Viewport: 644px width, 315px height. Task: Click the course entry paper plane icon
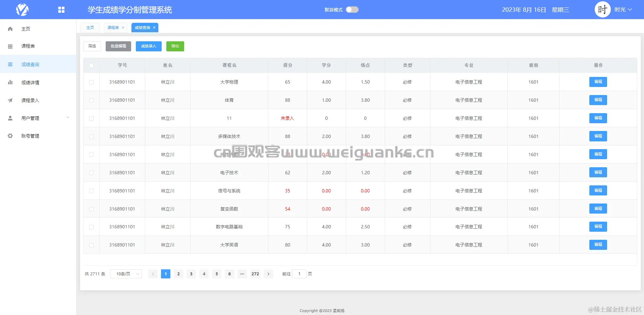coord(10,100)
